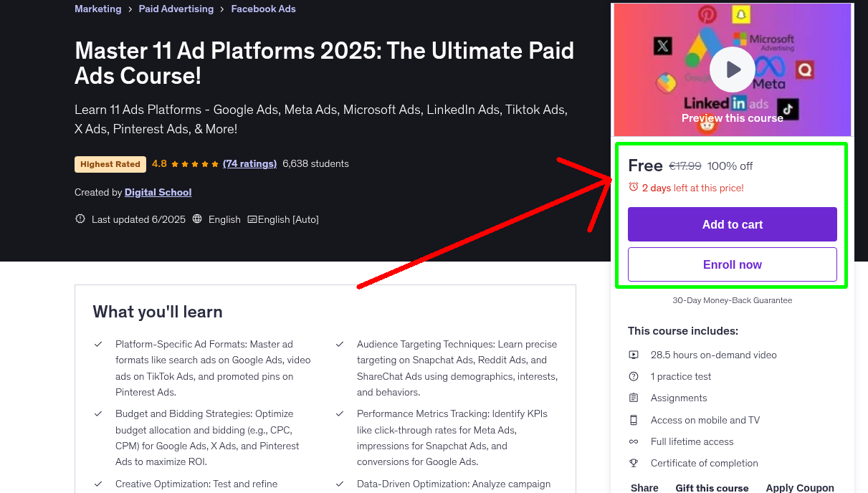Click the globe icon beside English language
The image size is (868, 493).
pos(197,219)
